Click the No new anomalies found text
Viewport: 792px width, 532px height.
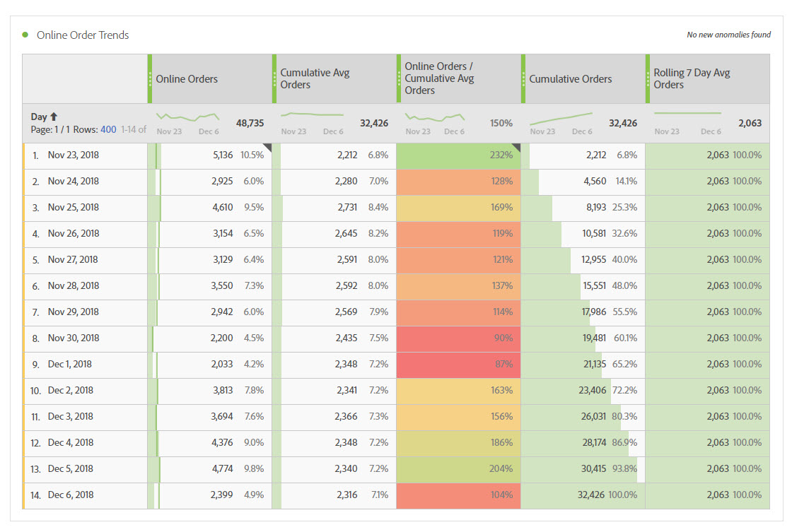pyautogui.click(x=728, y=35)
